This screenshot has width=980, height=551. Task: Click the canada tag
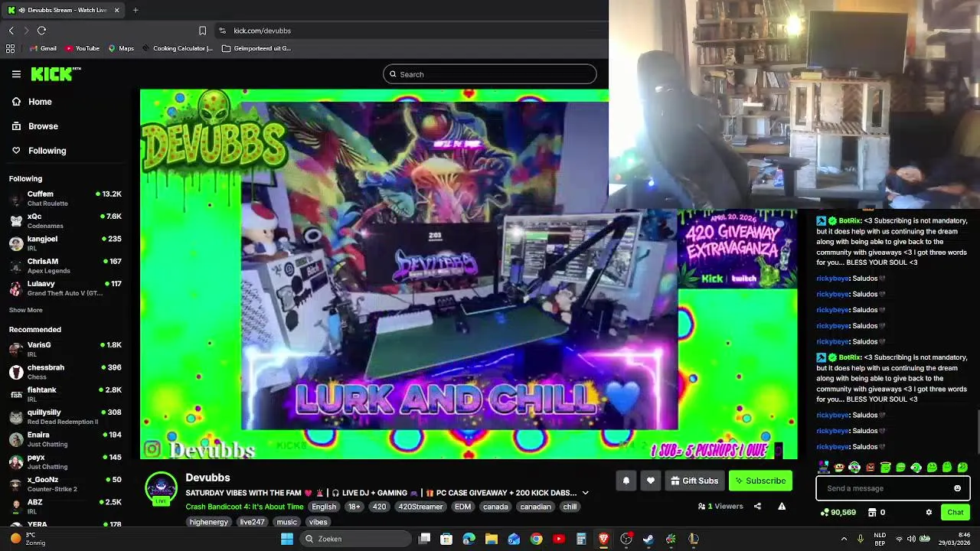[495, 507]
